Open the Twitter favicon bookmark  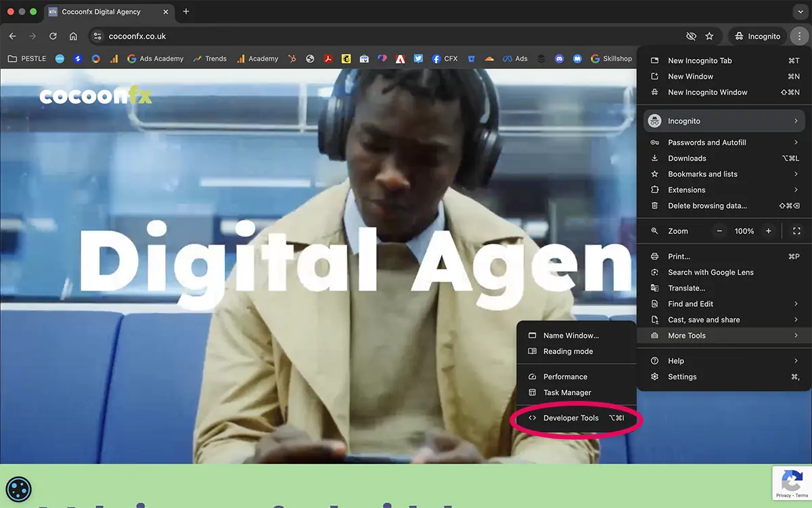pos(418,59)
